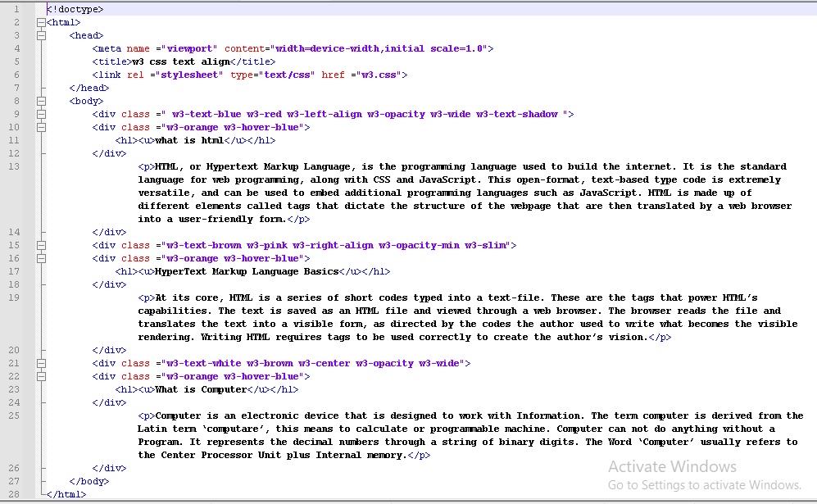The height and width of the screenshot is (504, 817).
Task: Fold the w3-text-blue div on line 9
Action: [40, 114]
